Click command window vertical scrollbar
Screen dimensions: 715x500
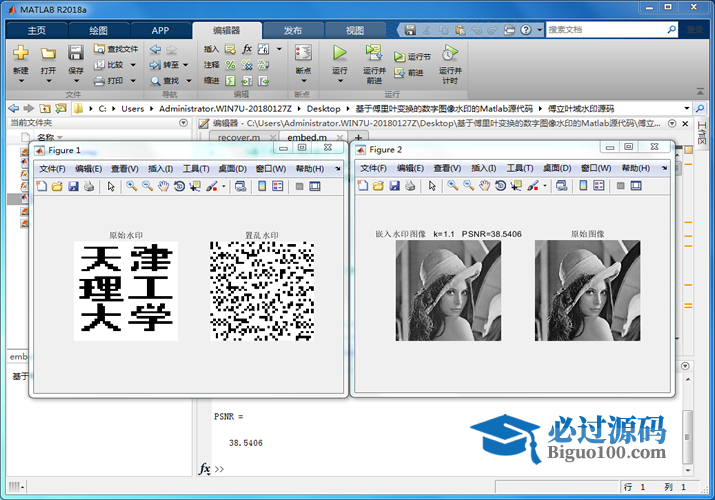tap(688, 436)
